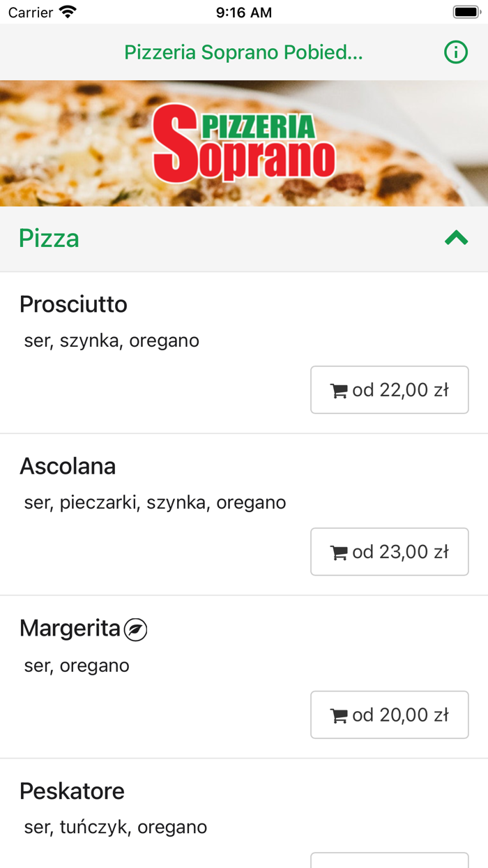This screenshot has height=868, width=488.
Task: Click the 'ser, szynka, oregano' description text
Action: tap(109, 341)
